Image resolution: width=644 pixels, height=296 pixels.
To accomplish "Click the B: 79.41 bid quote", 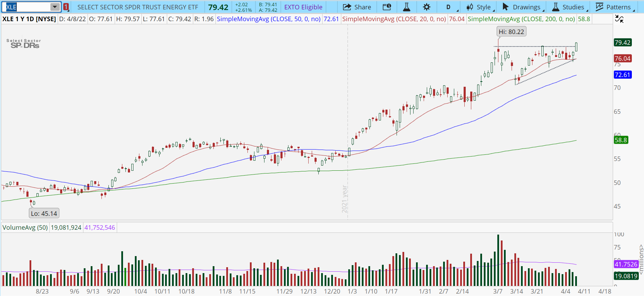I will [268, 5].
